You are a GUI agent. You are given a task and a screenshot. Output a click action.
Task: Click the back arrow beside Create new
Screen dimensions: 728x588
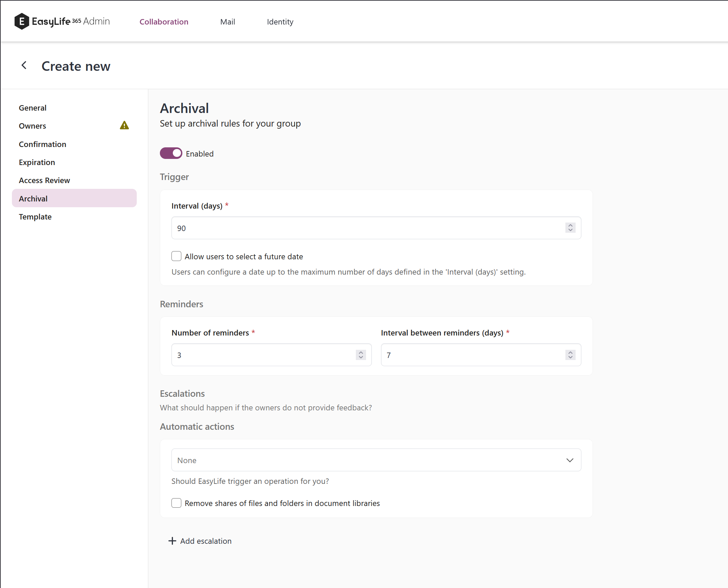click(x=24, y=65)
